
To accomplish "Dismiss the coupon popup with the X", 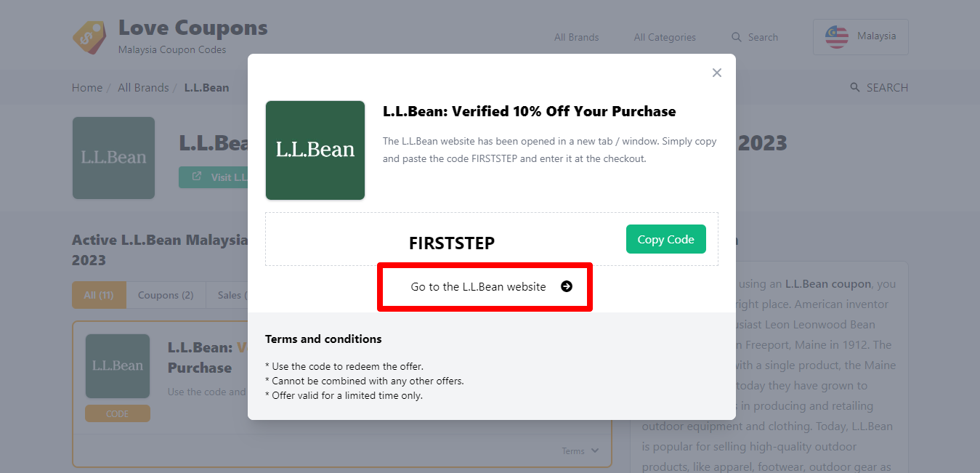I will tap(716, 73).
